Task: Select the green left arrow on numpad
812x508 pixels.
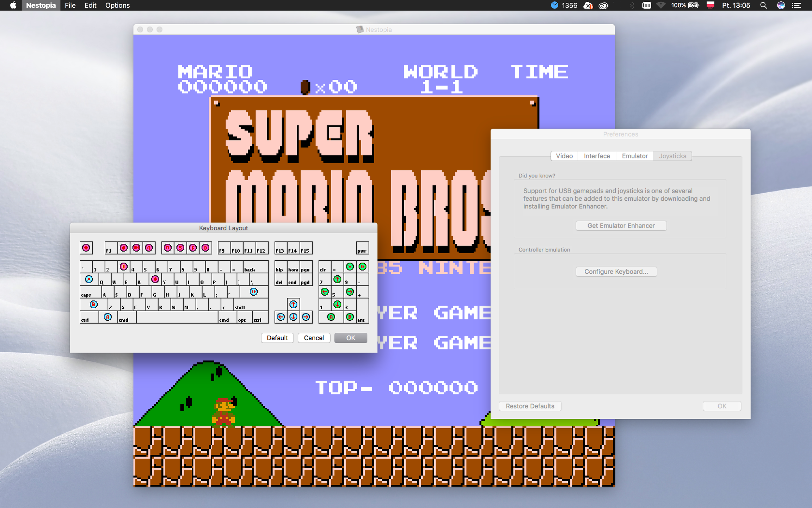Action: 325,292
